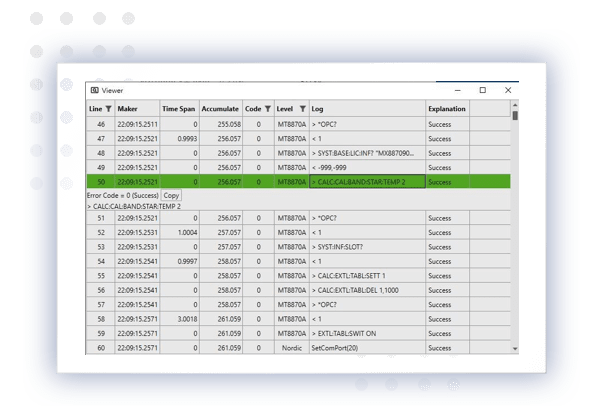Image resolution: width=600 pixels, height=406 pixels.
Task: Click the Log column header
Action: pos(317,108)
